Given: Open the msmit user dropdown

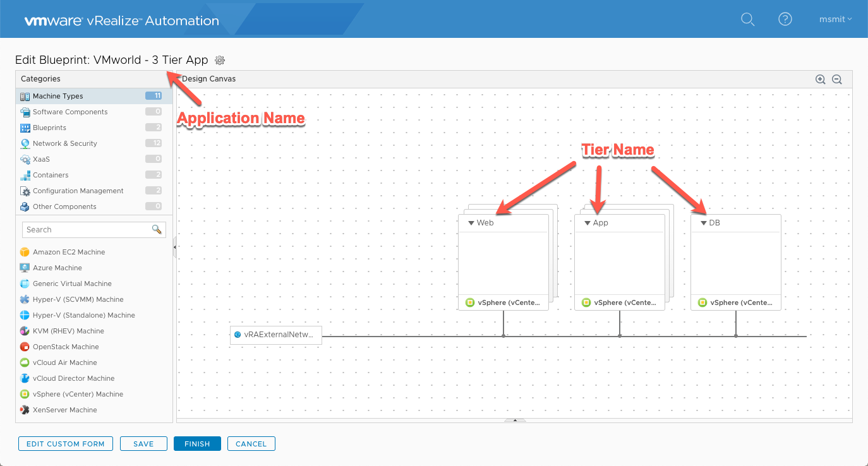Looking at the screenshot, I should (835, 19).
